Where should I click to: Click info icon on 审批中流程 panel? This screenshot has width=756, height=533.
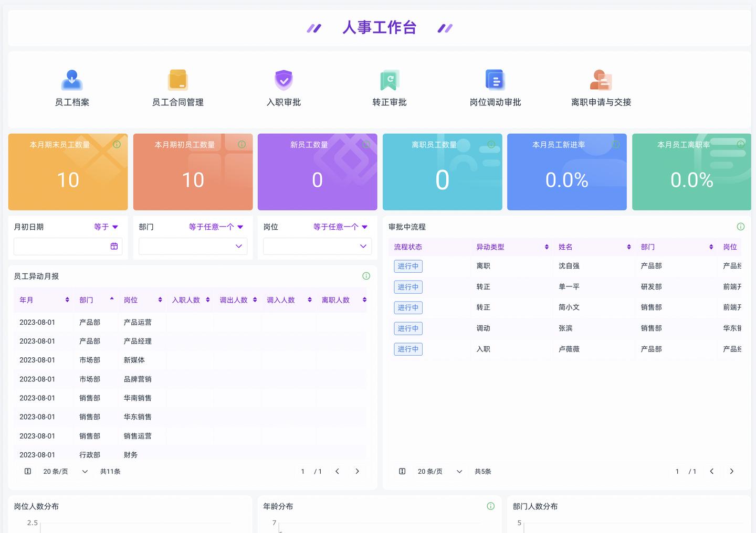click(741, 227)
